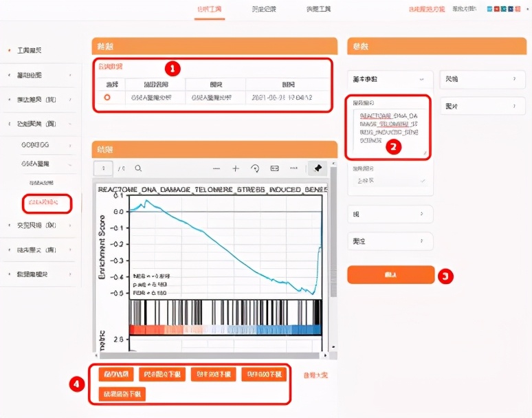Image resolution: width=532 pixels, height=418 pixels.
Task: Zoom out with the minus icon
Action: point(217,168)
